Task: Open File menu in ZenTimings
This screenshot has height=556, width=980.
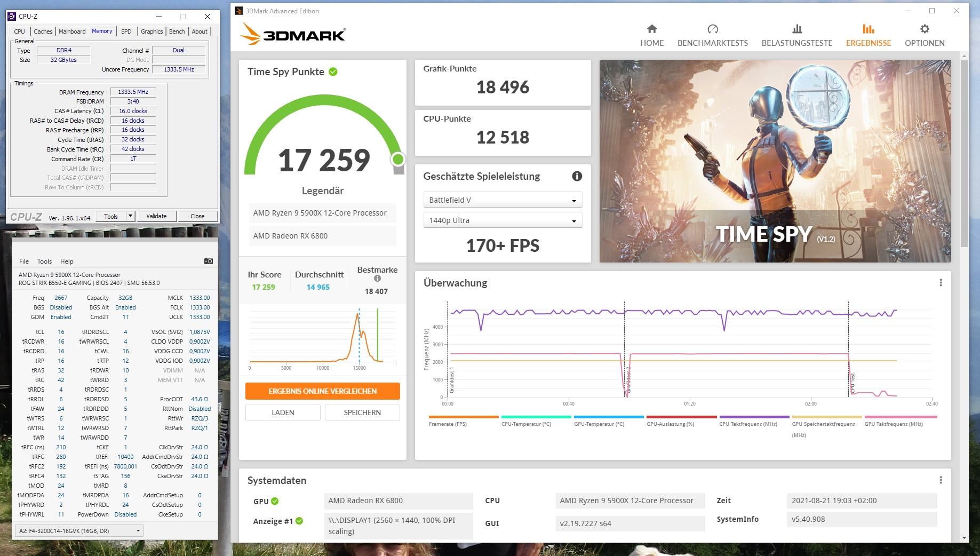Action: pos(24,261)
